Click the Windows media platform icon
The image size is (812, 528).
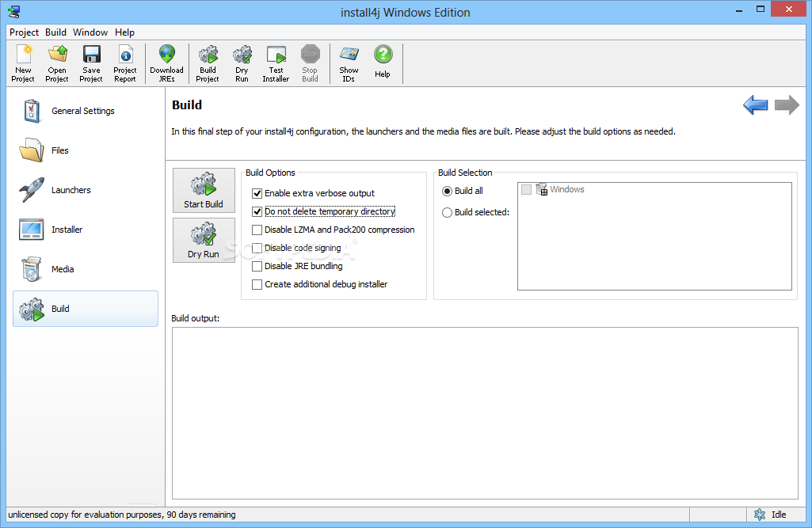pos(542,189)
